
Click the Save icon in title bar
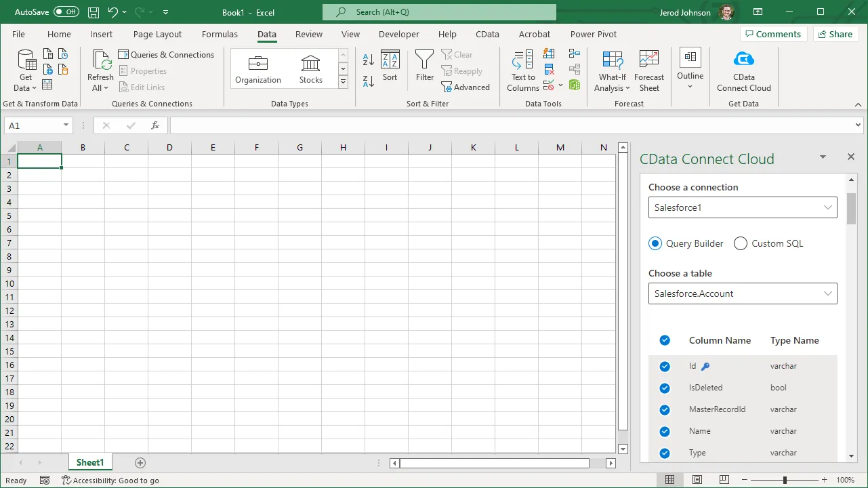click(94, 12)
